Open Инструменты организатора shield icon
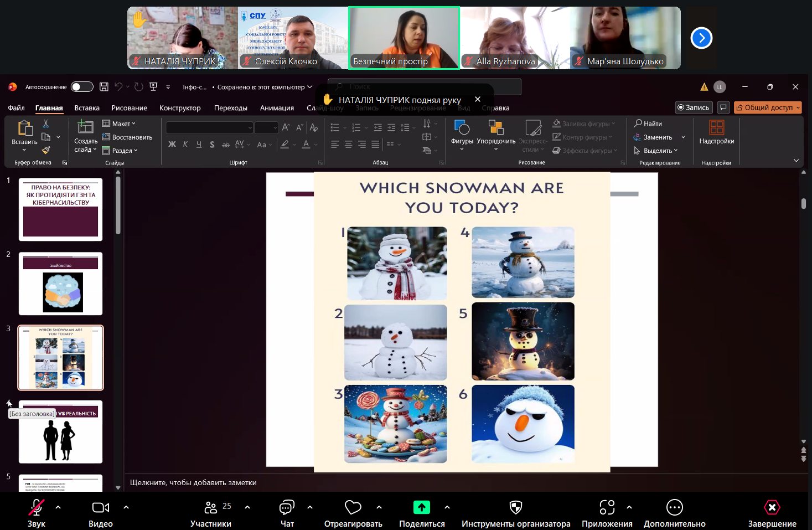This screenshot has width=812, height=530. 515,507
